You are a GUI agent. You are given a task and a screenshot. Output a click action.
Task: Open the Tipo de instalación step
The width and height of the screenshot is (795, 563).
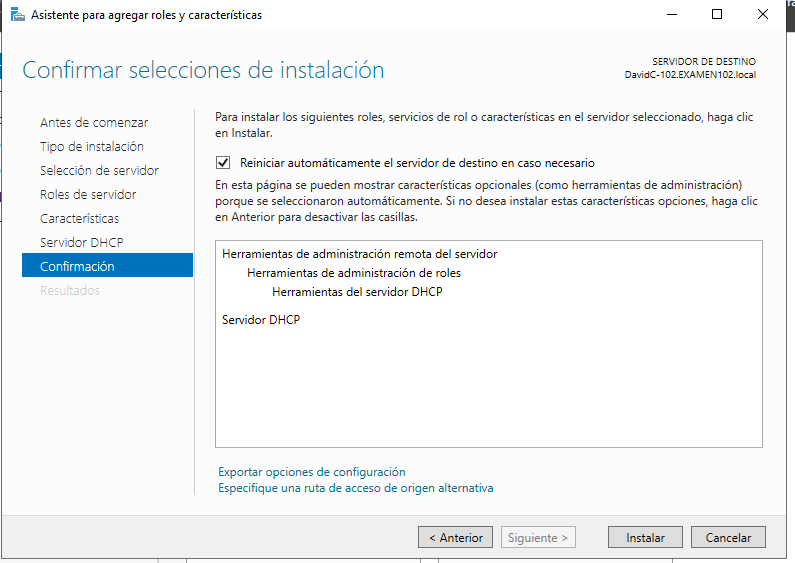(92, 147)
